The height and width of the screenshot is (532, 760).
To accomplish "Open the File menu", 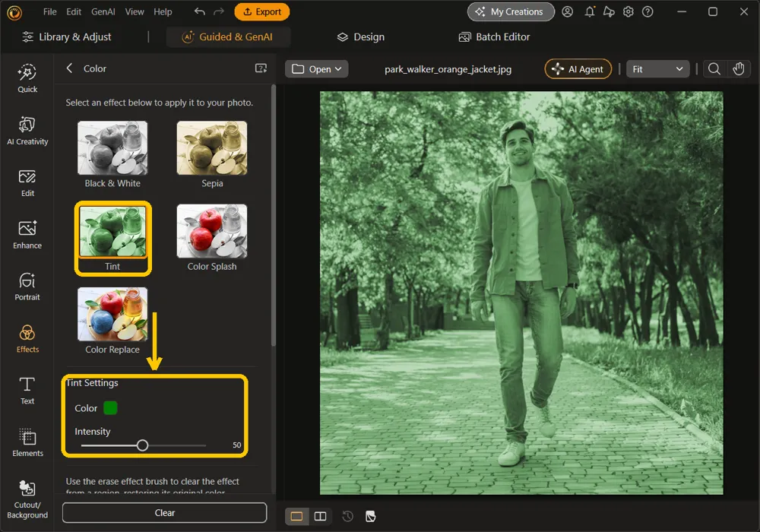I will click(x=50, y=11).
